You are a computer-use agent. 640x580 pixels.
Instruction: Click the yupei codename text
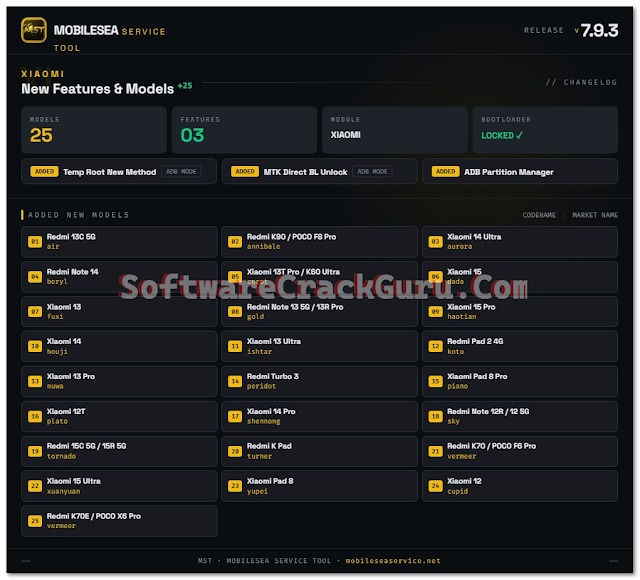pos(257,491)
